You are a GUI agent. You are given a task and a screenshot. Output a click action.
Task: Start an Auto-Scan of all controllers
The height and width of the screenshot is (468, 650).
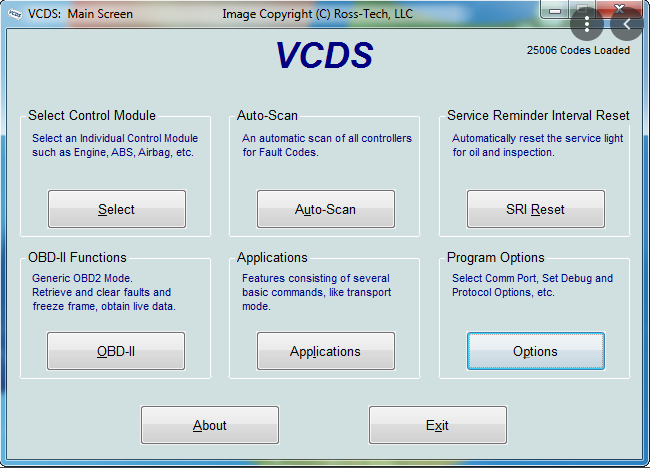(326, 209)
